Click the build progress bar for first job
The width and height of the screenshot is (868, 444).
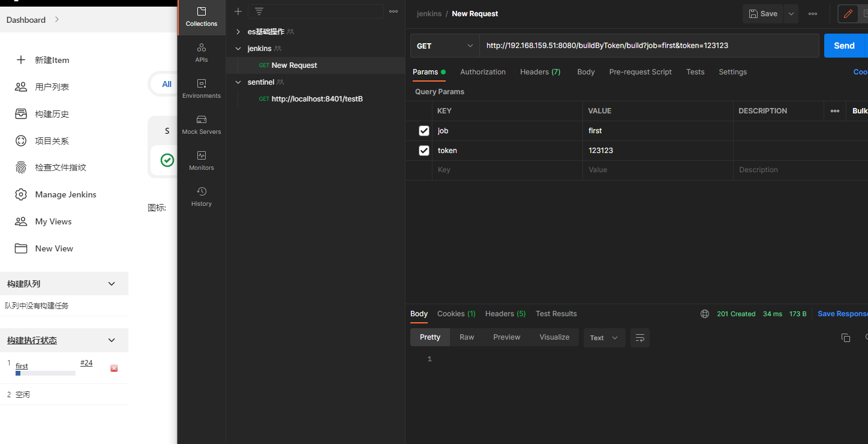point(46,373)
